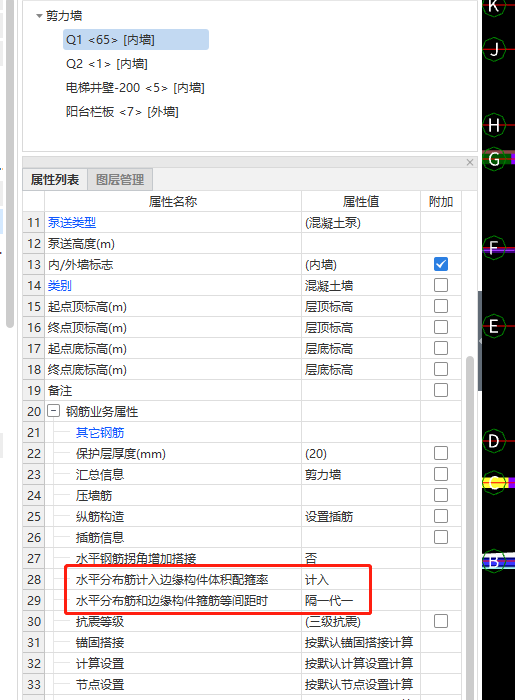Edit 起点底标高 value 层底标高

coord(361,348)
